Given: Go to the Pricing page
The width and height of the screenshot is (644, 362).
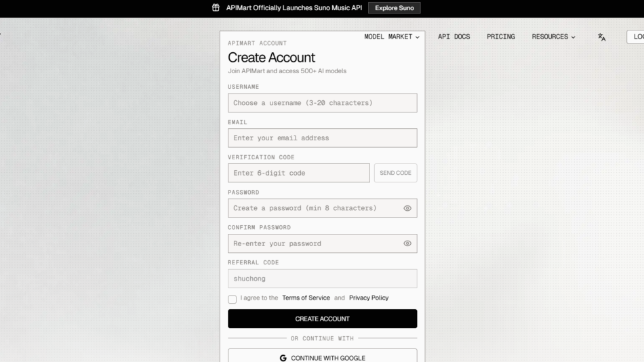Looking at the screenshot, I should pyautogui.click(x=501, y=37).
